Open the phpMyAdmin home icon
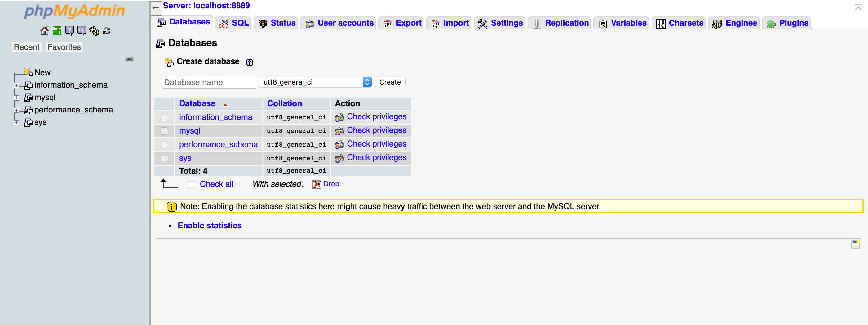This screenshot has width=868, height=325. 44,31
